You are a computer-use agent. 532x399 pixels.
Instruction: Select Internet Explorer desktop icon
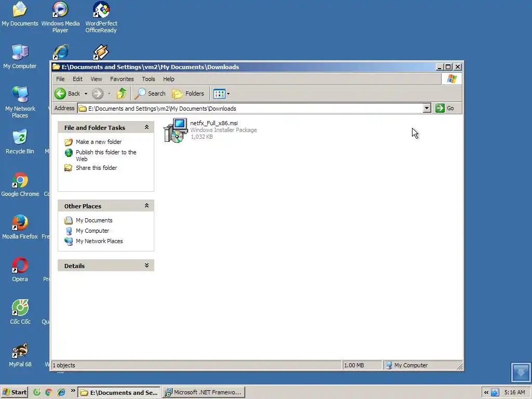(x=61, y=52)
